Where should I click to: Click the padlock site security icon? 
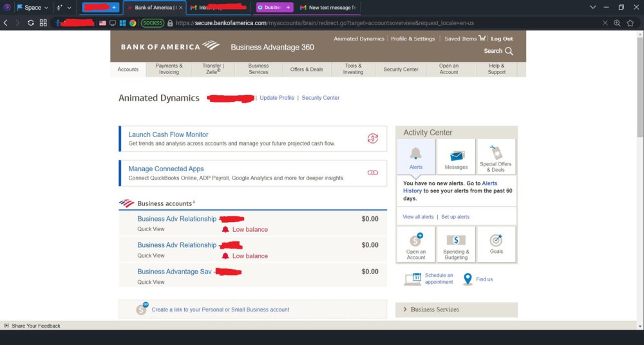coord(170,23)
